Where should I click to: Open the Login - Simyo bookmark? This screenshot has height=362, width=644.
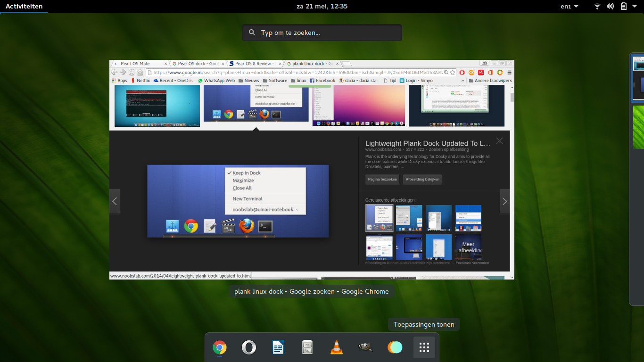click(416, 81)
